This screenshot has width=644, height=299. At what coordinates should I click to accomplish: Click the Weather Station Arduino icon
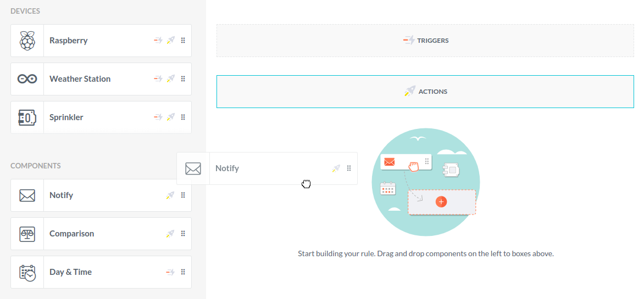click(27, 79)
